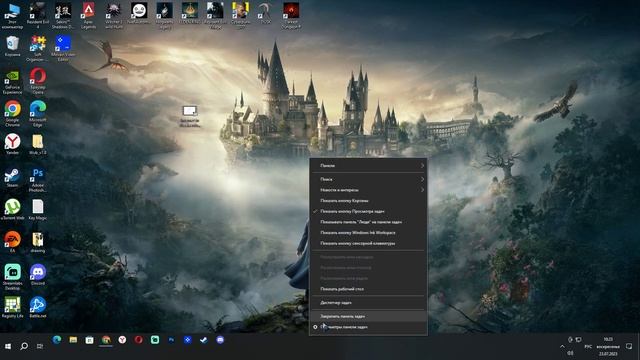Uncheck Показать кнопку Просмотра задач
The width and height of the screenshot is (640, 360).
point(368,211)
